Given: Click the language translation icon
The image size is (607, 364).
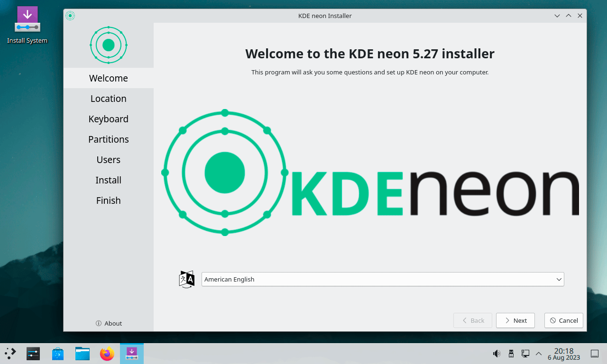Looking at the screenshot, I should (186, 280).
